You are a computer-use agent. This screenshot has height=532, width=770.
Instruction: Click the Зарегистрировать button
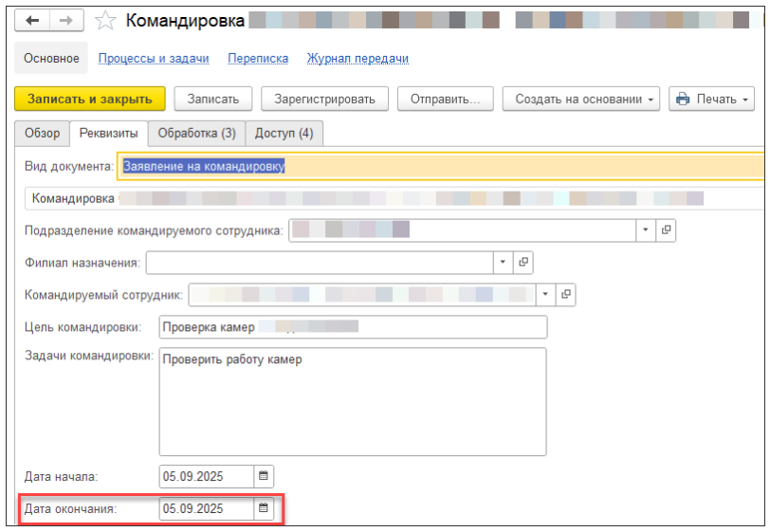pos(324,100)
